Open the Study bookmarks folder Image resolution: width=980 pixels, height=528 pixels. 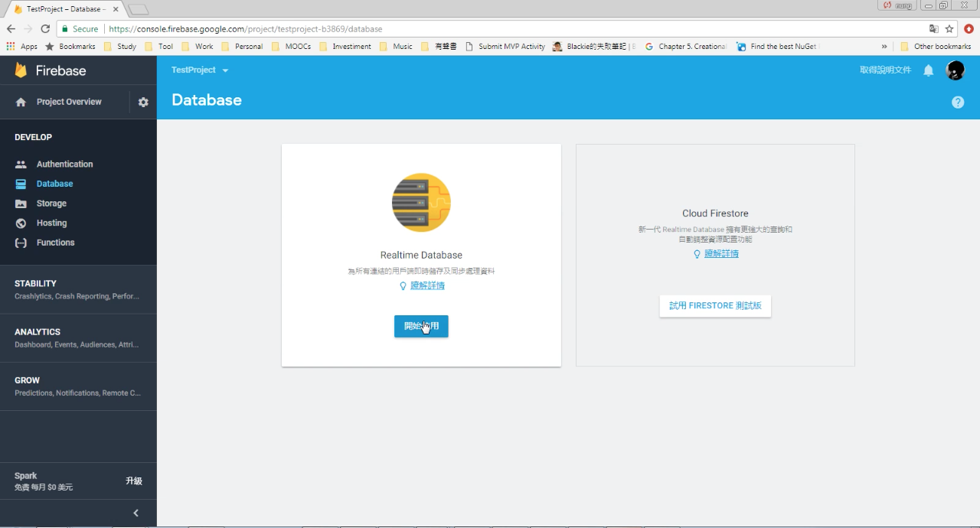(119, 46)
